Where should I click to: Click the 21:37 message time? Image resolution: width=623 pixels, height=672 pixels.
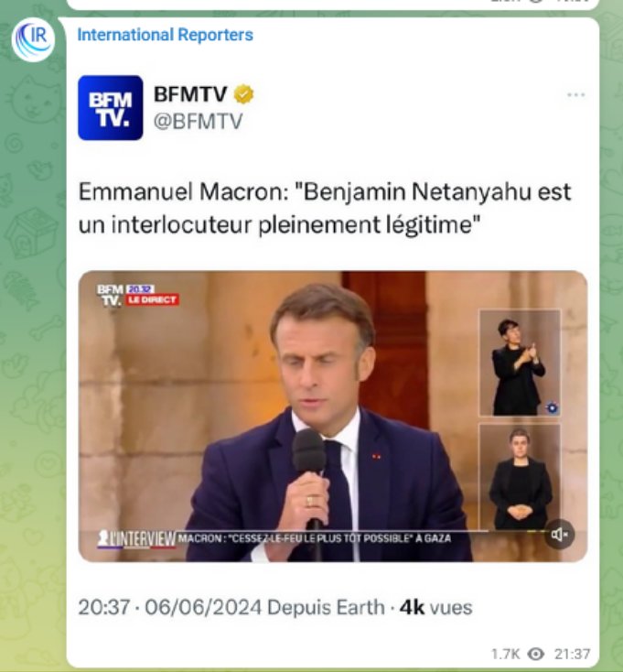pos(572,654)
